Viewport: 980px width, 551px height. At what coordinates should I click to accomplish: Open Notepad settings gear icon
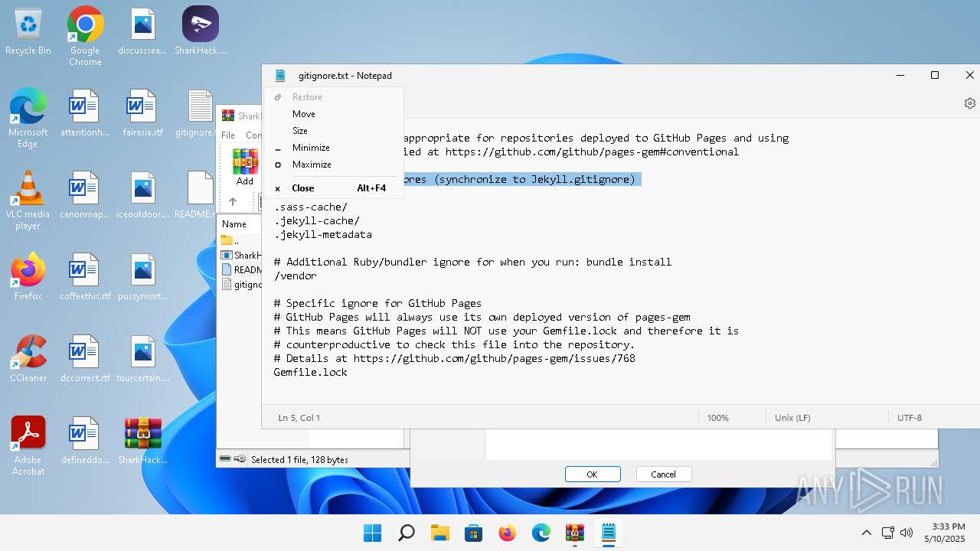[x=969, y=103]
